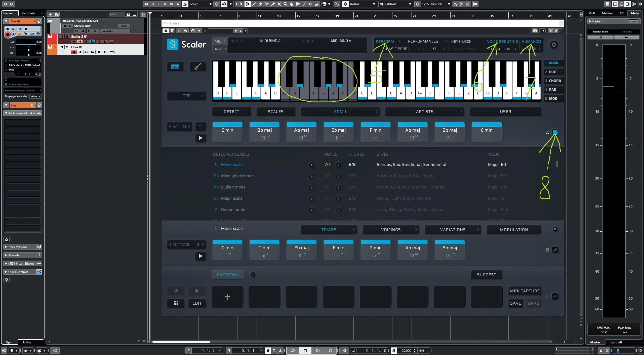Expand Quick Controls section
The width and height of the screenshot is (644, 355).
(20, 272)
